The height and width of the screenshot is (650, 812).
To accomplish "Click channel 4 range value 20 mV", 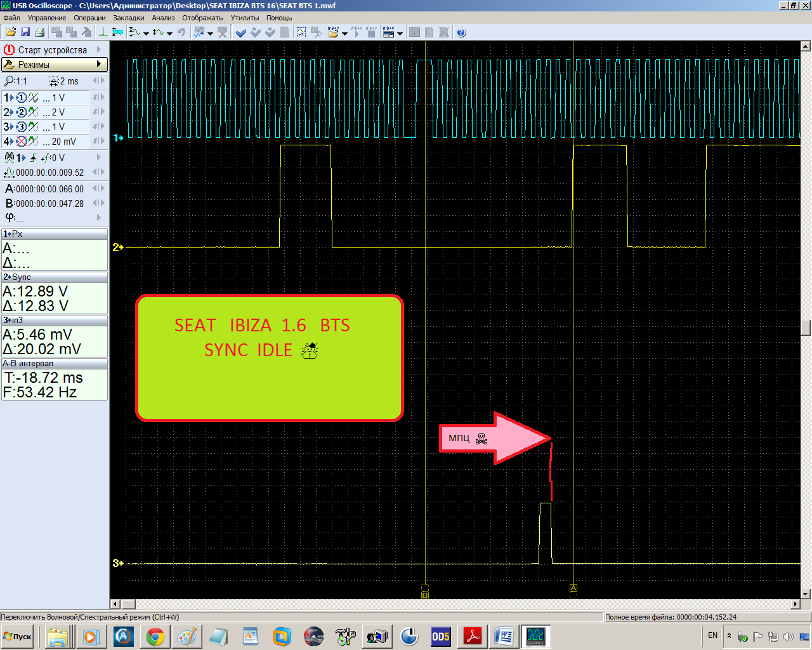I will [64, 142].
